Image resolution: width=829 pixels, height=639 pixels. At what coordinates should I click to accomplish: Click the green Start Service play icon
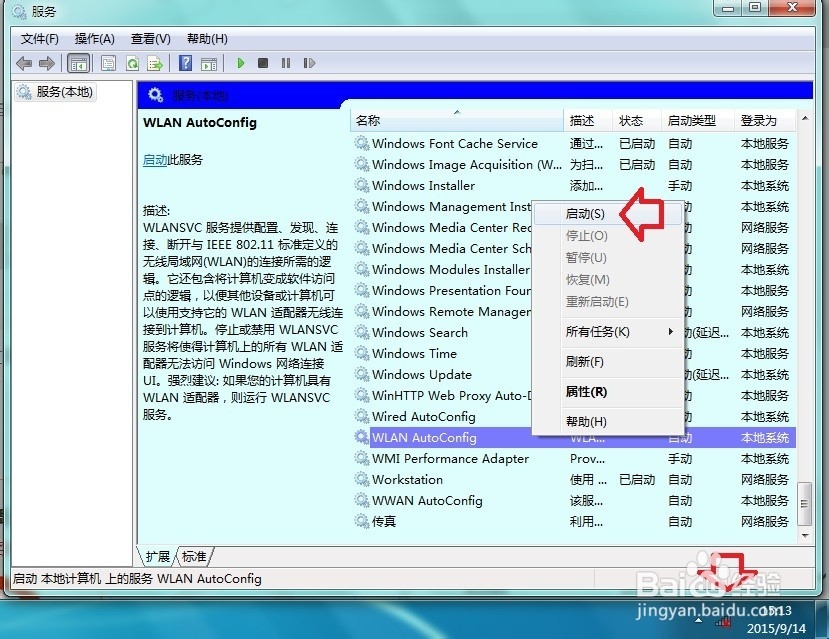tap(241, 63)
